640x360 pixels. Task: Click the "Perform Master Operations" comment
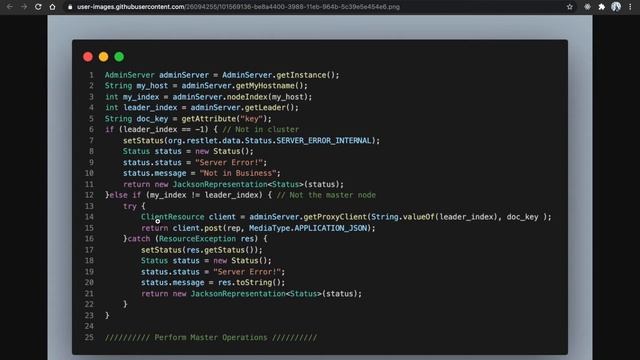tap(211, 338)
